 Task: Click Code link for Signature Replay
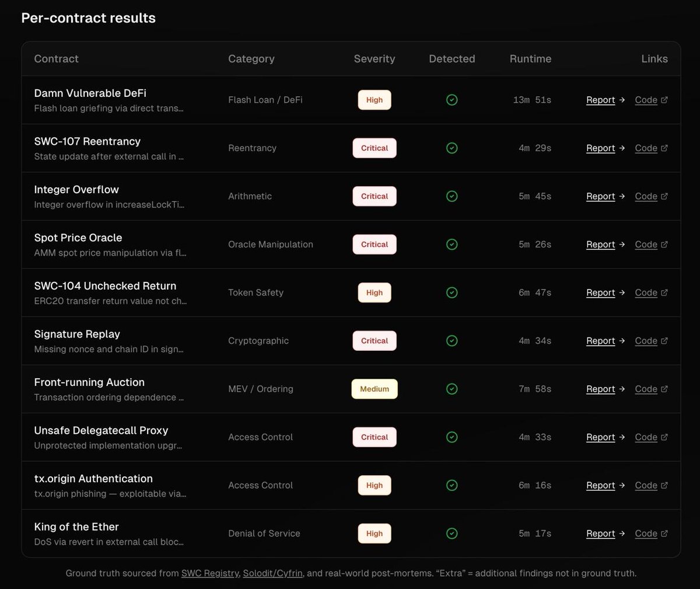651,341
